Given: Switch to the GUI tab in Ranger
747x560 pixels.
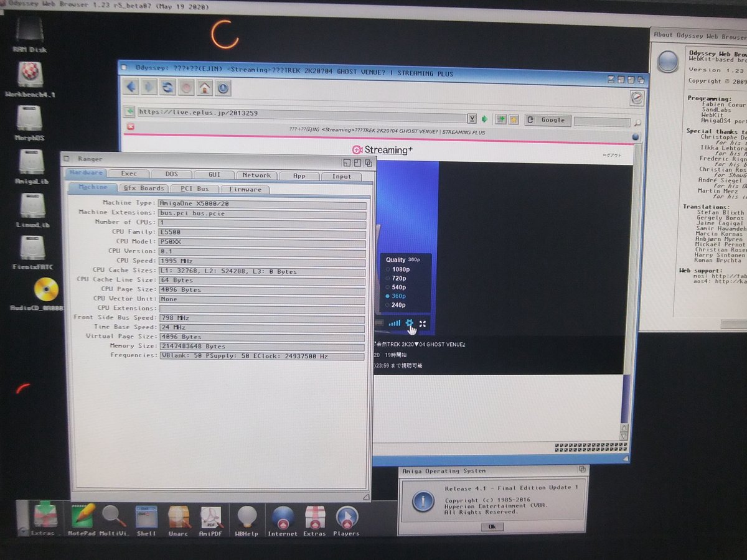Looking at the screenshot, I should (x=214, y=175).
